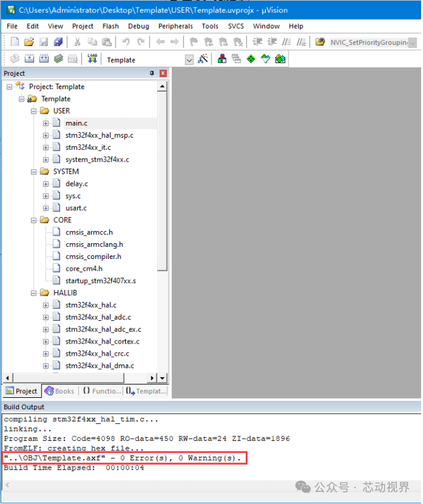The height and width of the screenshot is (504, 423).
Task: Switch to the Functions tab
Action: pyautogui.click(x=102, y=391)
